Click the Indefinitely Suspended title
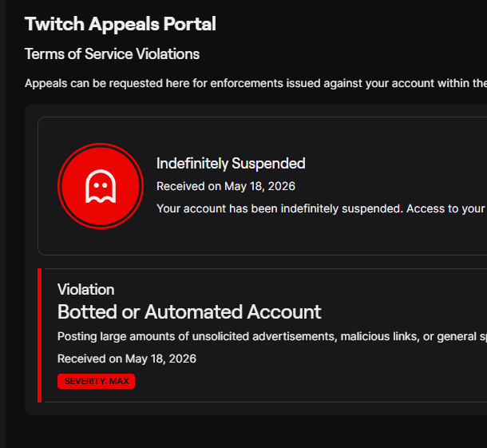Image resolution: width=487 pixels, height=448 pixels. point(231,164)
